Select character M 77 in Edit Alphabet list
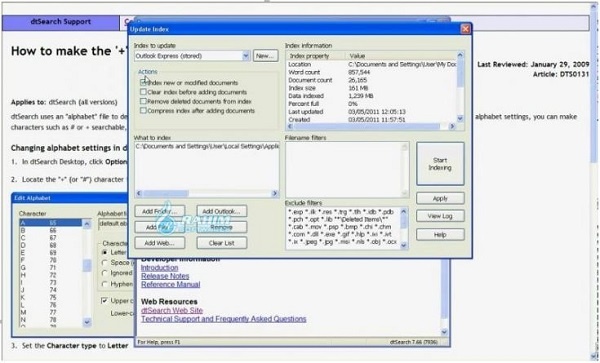Screen dimensions: 600x363 coord(51,313)
